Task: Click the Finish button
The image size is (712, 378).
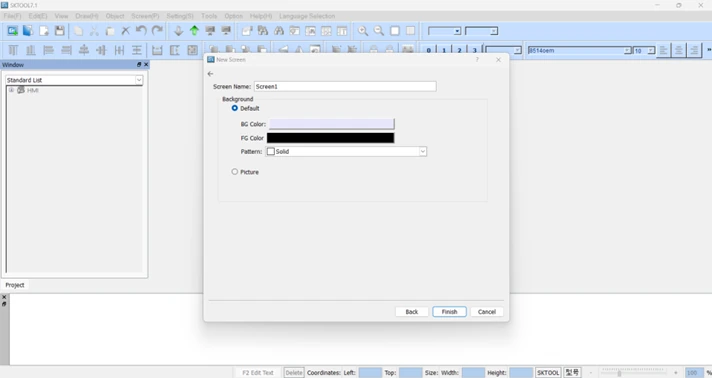Action: point(449,312)
